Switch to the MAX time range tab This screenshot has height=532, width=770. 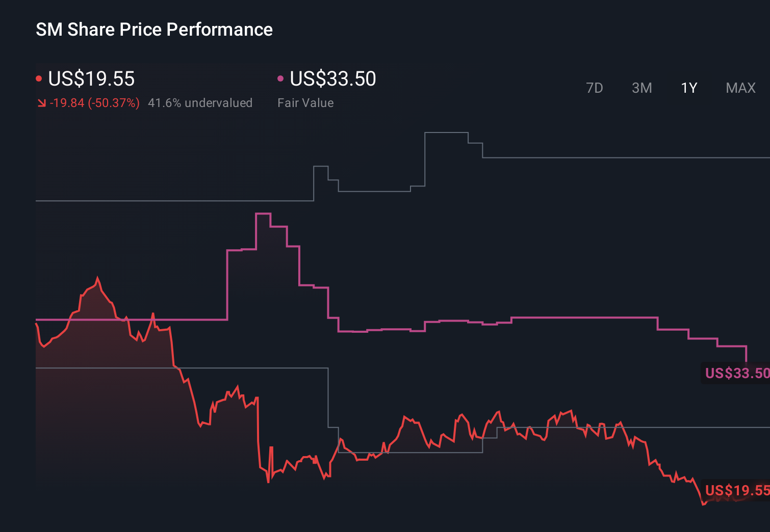tap(740, 88)
